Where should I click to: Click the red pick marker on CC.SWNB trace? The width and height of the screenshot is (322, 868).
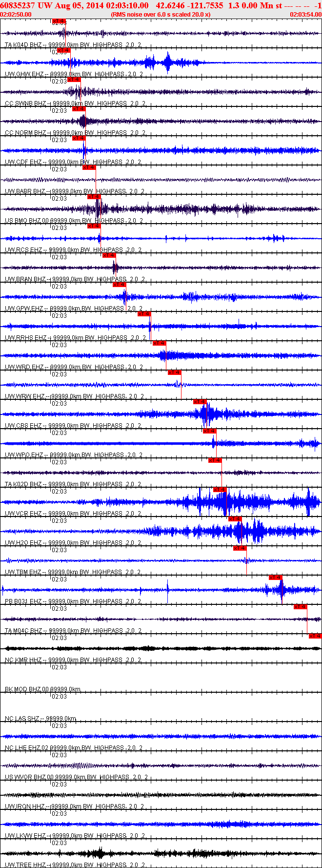click(74, 80)
